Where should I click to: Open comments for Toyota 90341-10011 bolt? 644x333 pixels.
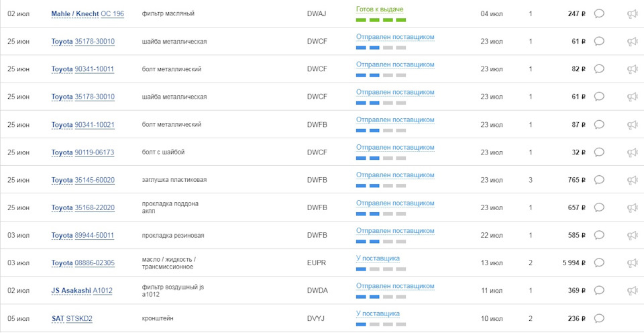[x=599, y=69]
